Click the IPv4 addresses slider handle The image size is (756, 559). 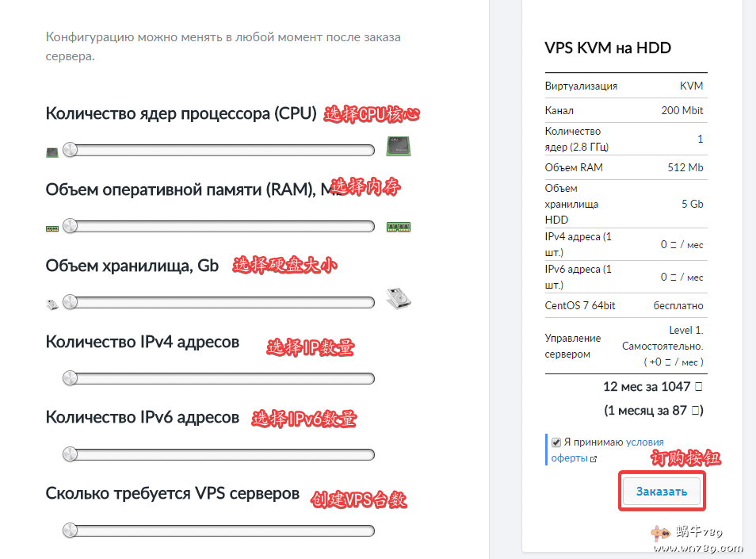tap(71, 377)
